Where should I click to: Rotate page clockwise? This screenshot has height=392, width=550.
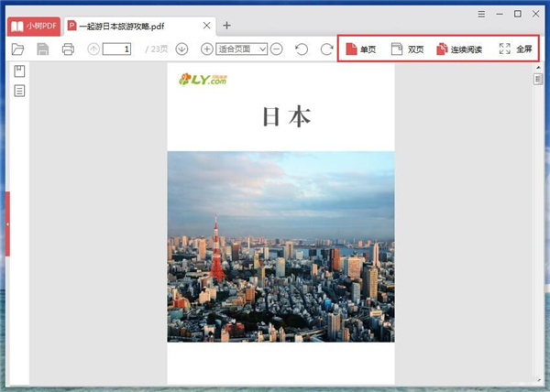[x=326, y=49]
